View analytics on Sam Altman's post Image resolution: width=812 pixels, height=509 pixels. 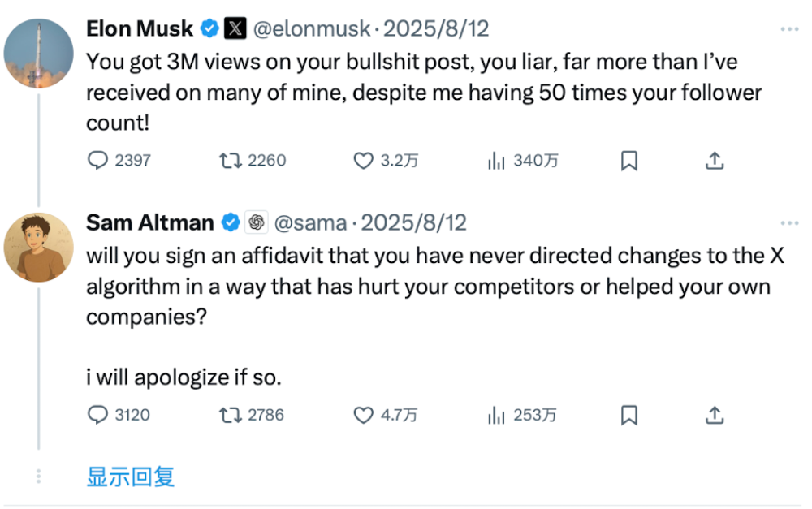click(496, 415)
